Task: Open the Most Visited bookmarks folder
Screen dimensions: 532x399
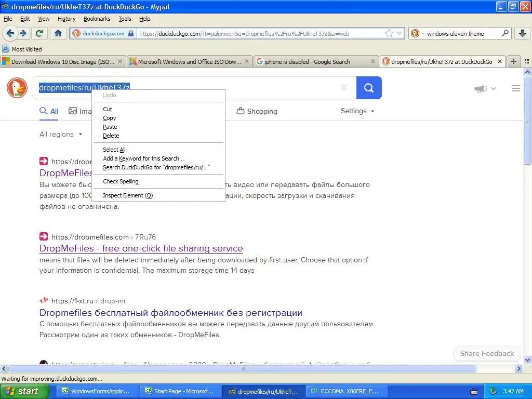Action: (22, 49)
